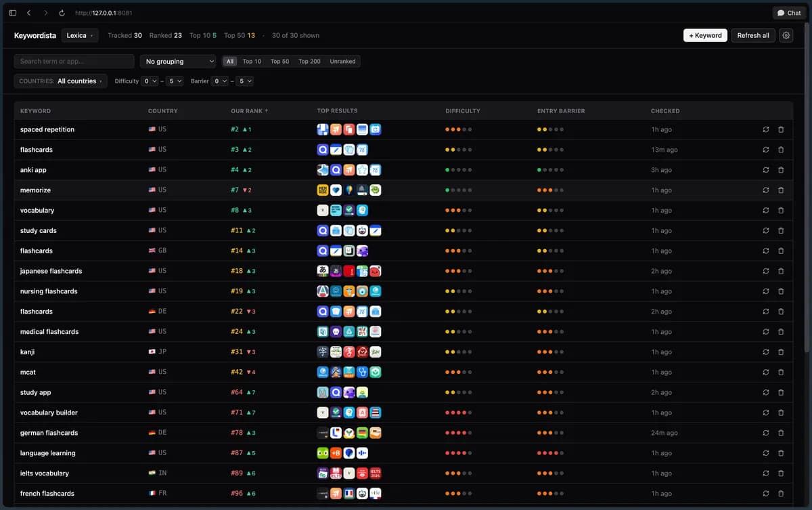The image size is (812, 510).
Task: Switch to the 'Top 200' filter
Action: [310, 62]
